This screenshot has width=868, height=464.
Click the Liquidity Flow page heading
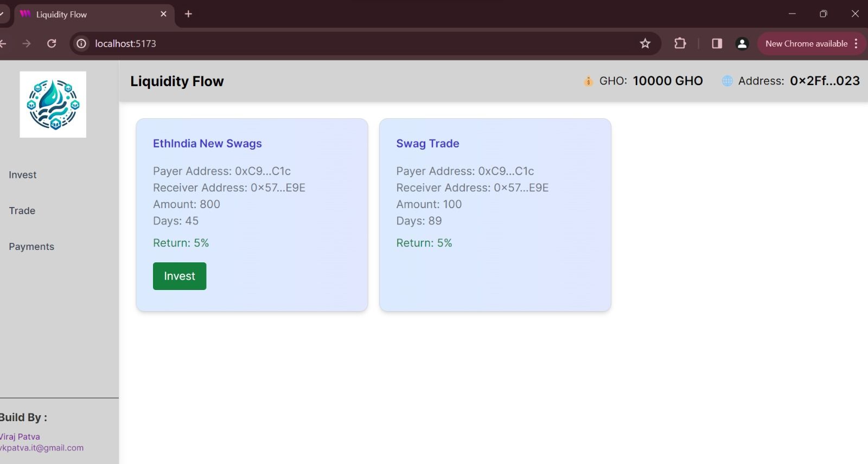(x=177, y=81)
